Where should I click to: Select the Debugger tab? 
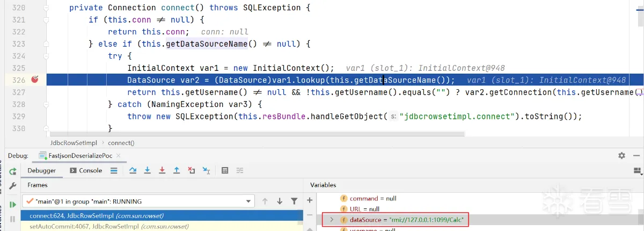pyautogui.click(x=41, y=170)
